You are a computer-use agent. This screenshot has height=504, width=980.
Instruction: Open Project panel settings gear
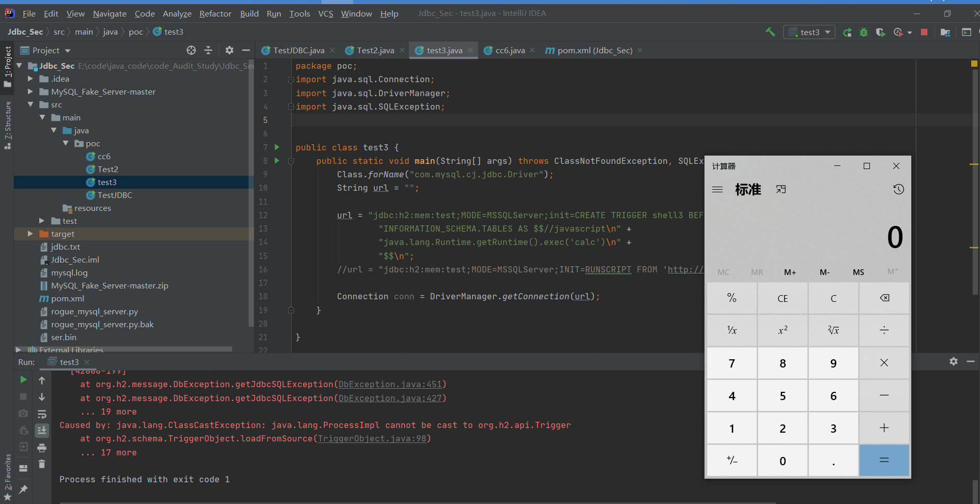(229, 50)
